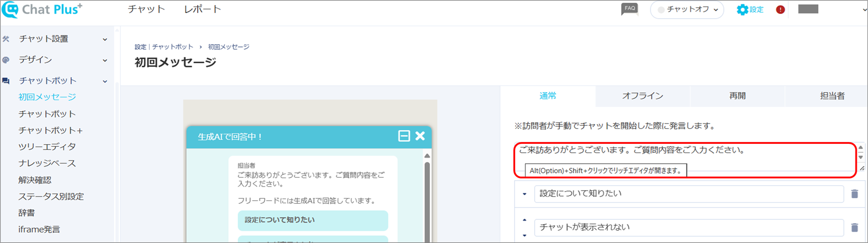Click the フリーワードには生成AIで回答しています text
The height and width of the screenshot is (243, 868).
coord(307,201)
